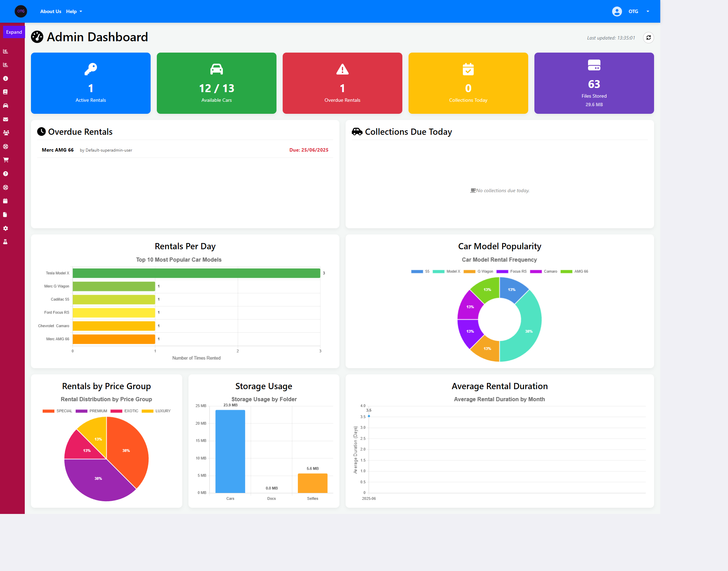Screen dimensions: 728x571
Task: Click the Tesla Model X bar
Action: click(x=196, y=273)
